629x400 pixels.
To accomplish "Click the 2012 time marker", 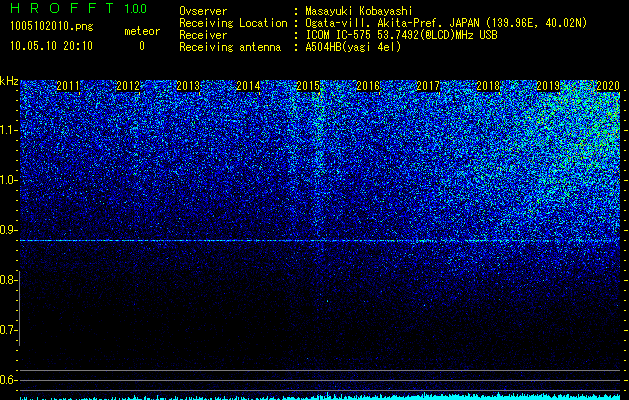I will 128,86.
